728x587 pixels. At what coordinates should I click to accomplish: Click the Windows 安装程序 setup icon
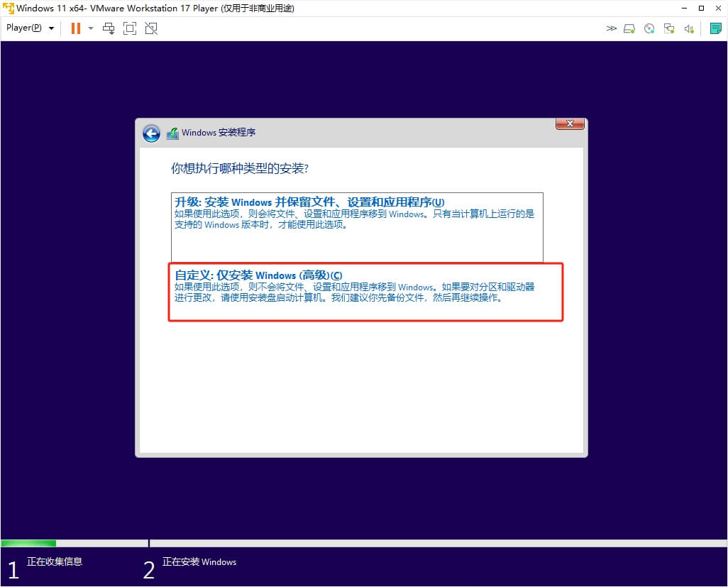[x=172, y=133]
